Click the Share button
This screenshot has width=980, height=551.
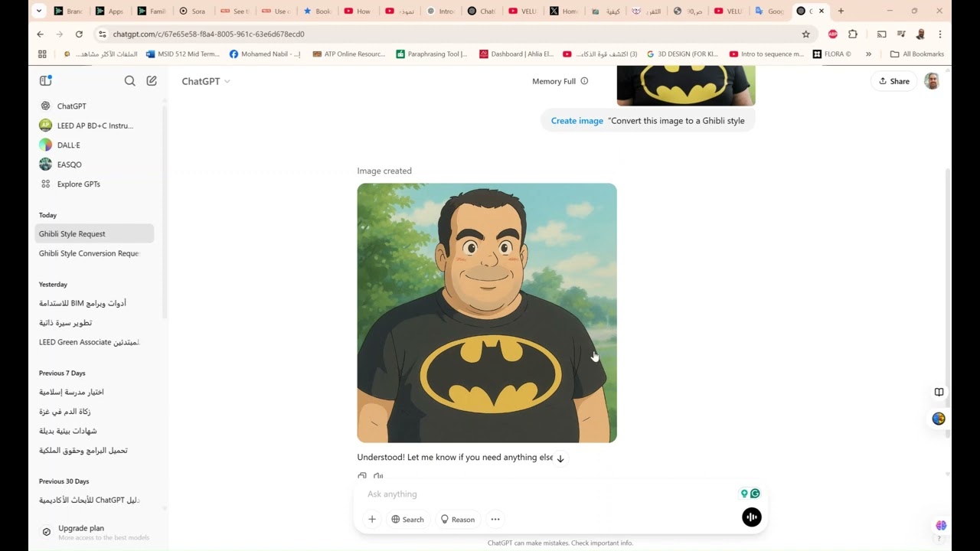(893, 81)
